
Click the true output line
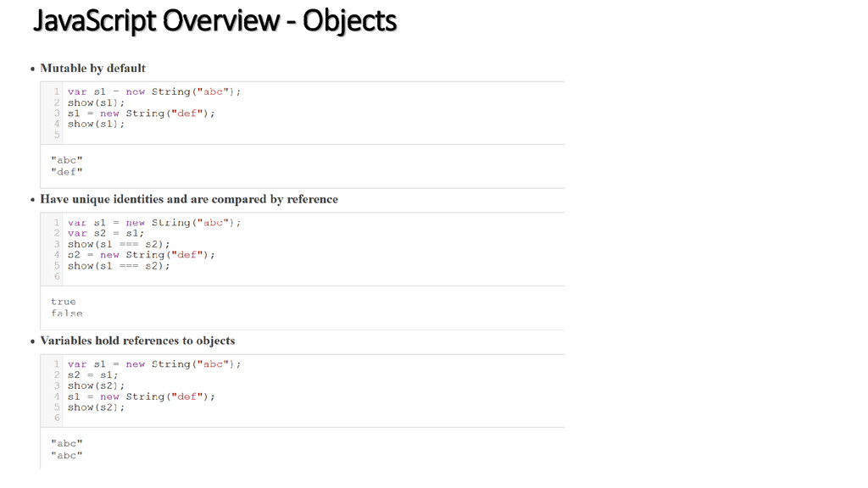tap(64, 302)
